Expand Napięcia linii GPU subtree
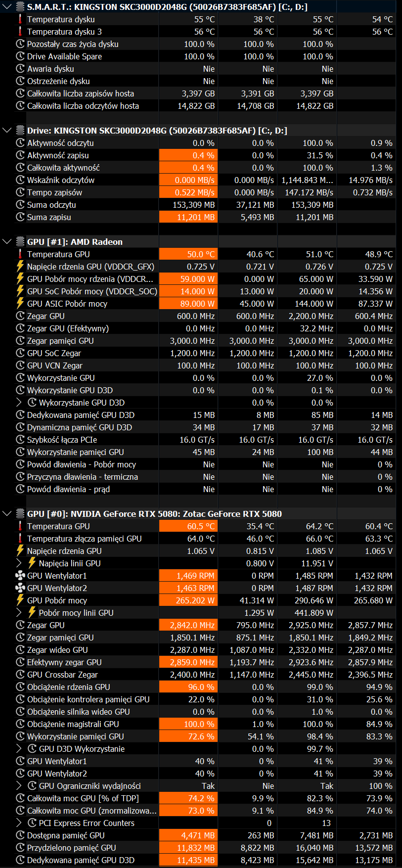 click(x=19, y=563)
